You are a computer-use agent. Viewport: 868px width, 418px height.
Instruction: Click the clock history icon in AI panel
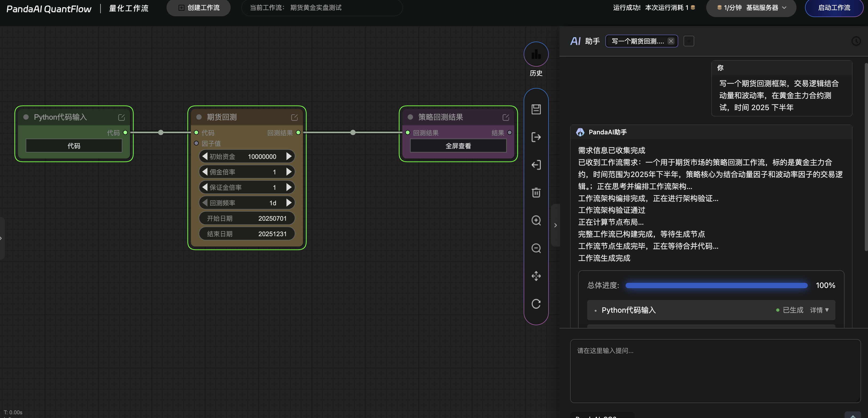click(856, 41)
